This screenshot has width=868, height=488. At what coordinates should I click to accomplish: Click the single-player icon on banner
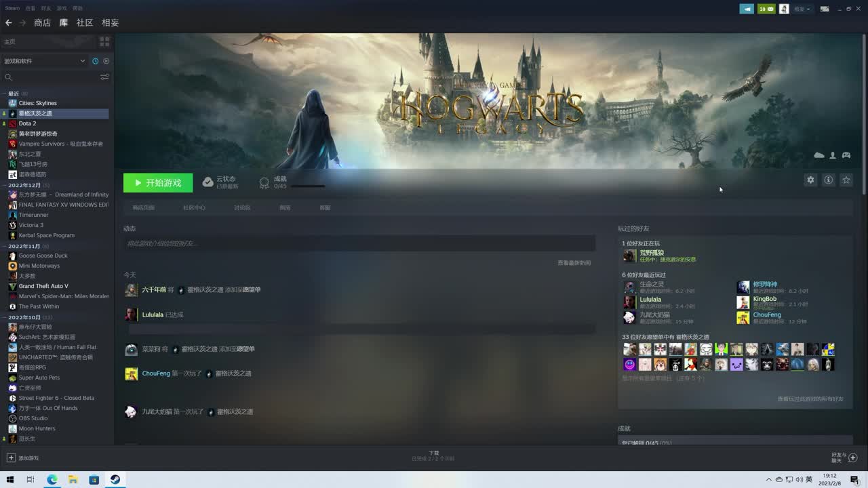click(x=833, y=155)
